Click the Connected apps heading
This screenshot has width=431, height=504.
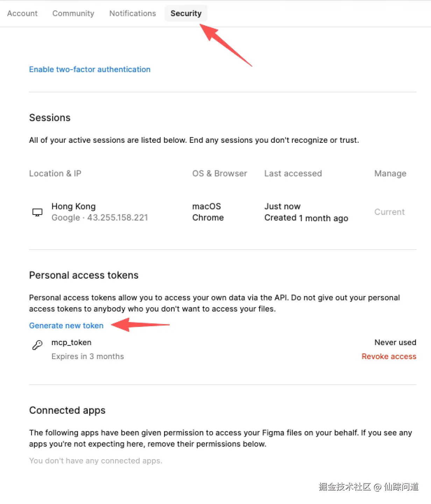click(67, 410)
